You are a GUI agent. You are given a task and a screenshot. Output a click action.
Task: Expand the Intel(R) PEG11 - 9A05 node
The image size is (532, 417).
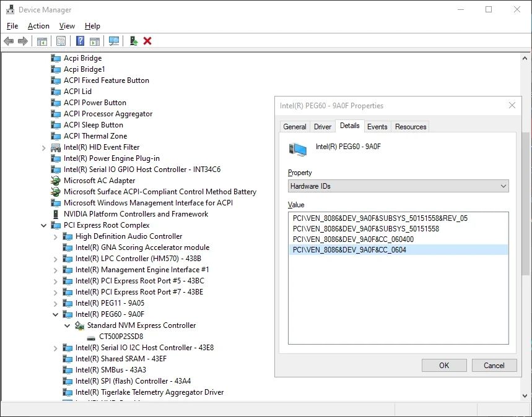tap(55, 303)
